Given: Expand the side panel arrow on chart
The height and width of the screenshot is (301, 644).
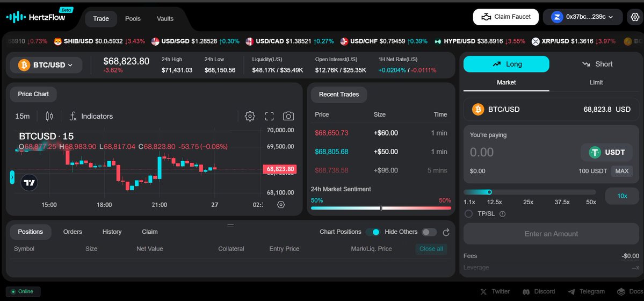Looking at the screenshot, I should tap(12, 177).
